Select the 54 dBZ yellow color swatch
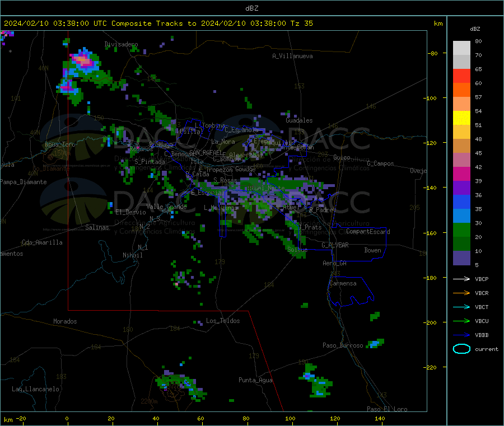Image resolution: width=504 pixels, height=426 pixels. click(x=461, y=118)
